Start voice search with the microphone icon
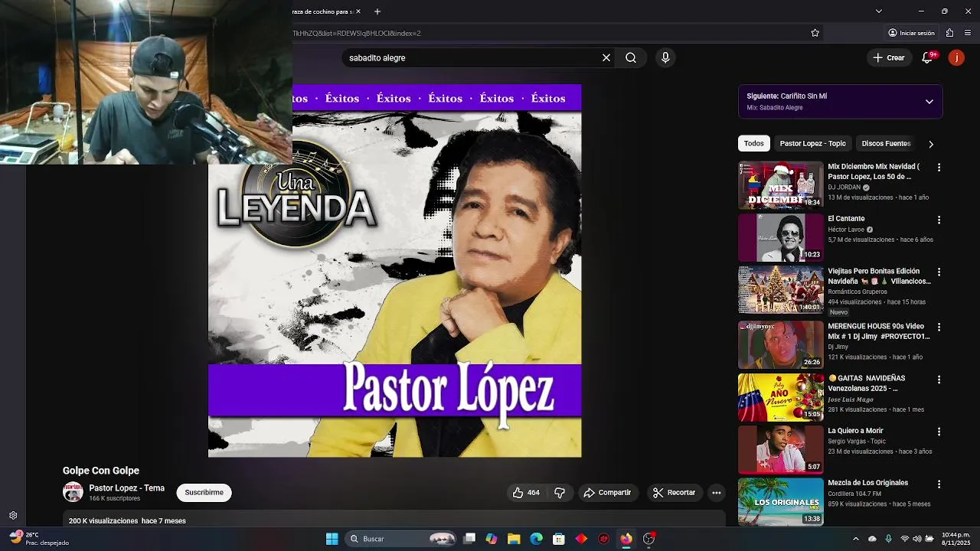980x551 pixels. click(x=665, y=57)
